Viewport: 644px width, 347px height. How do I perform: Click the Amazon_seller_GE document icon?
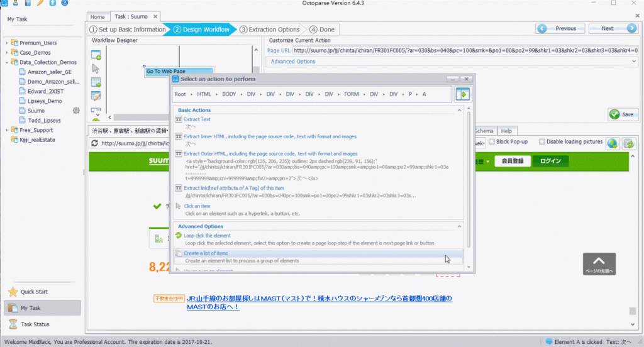[23, 72]
